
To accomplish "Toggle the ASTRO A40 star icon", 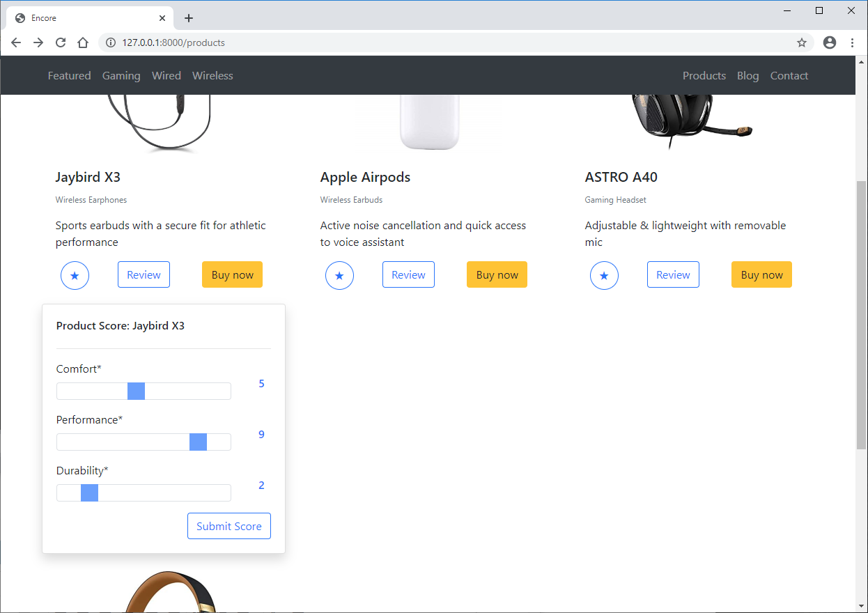I will tap(604, 275).
